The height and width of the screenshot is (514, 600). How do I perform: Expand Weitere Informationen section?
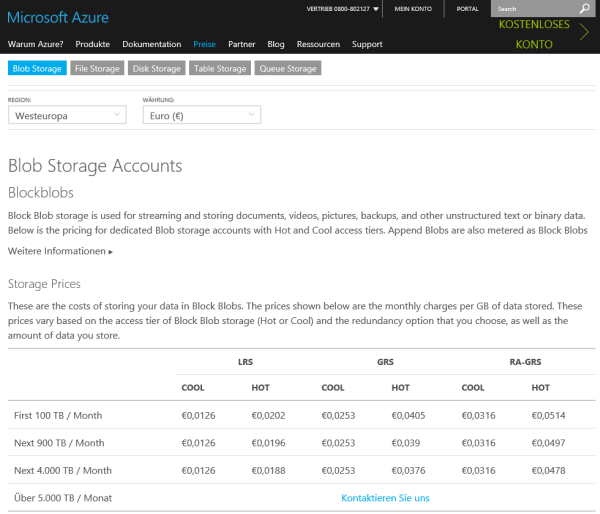point(60,251)
